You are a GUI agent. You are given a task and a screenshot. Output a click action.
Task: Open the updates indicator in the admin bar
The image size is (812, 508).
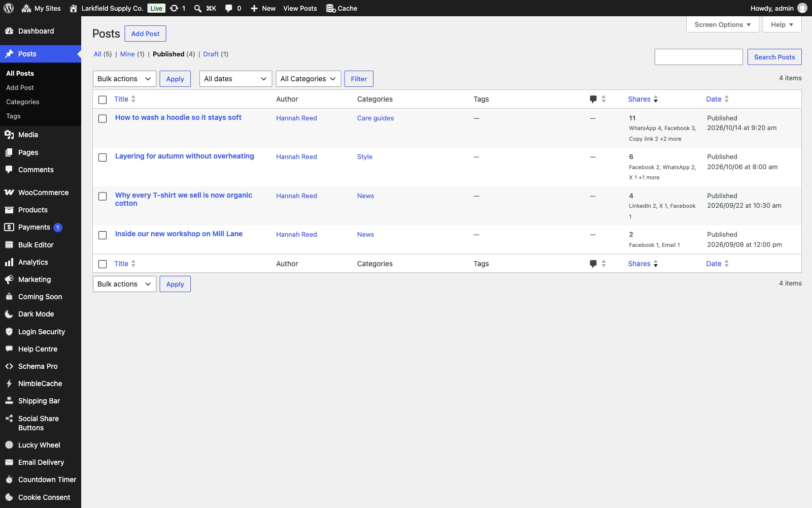[x=178, y=8]
